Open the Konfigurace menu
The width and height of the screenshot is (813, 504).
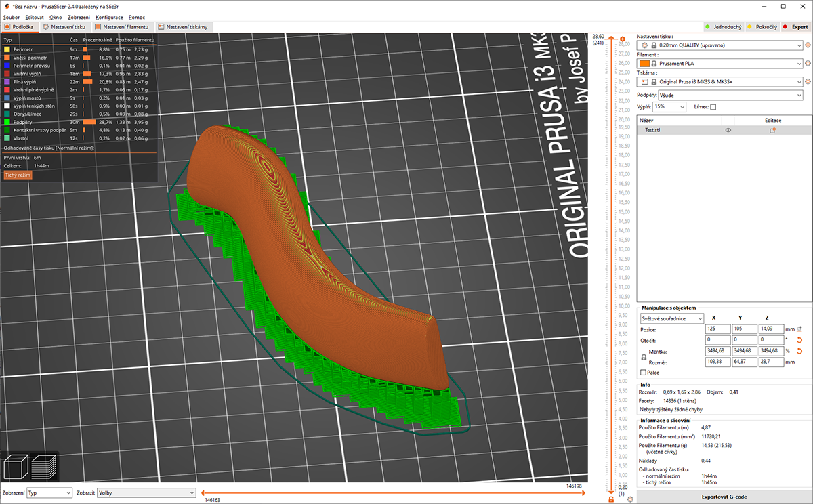pyautogui.click(x=109, y=16)
